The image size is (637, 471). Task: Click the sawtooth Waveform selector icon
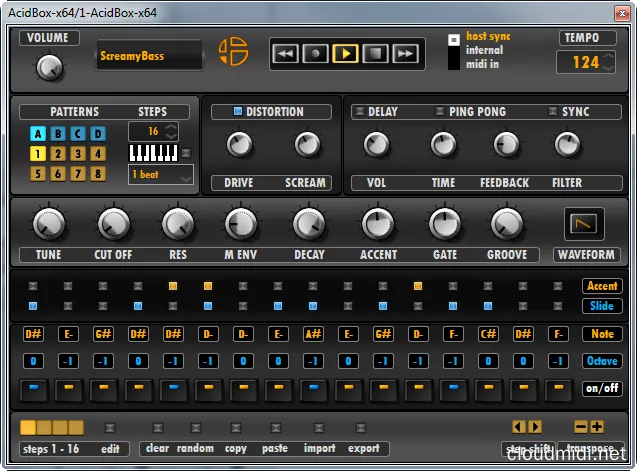pos(579,223)
